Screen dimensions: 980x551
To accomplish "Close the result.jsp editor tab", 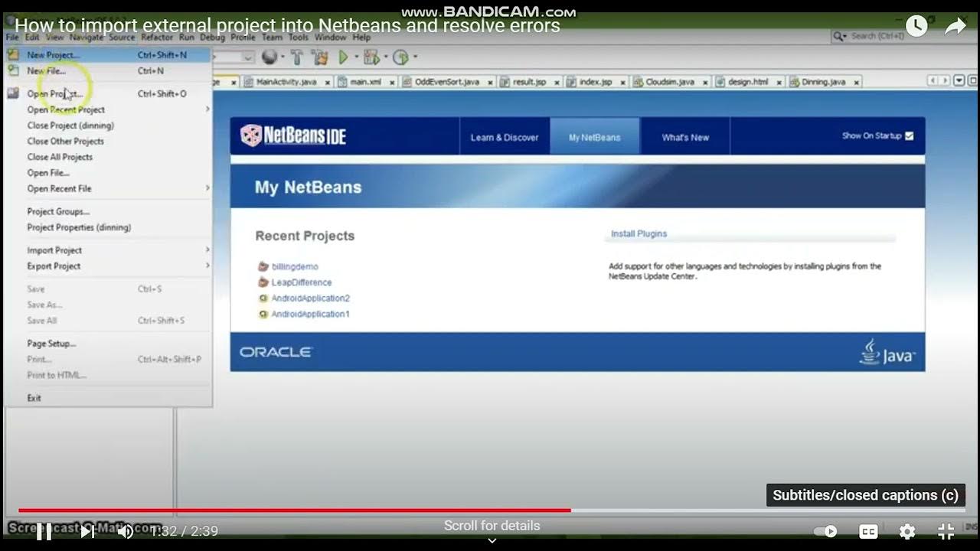I will click(556, 82).
